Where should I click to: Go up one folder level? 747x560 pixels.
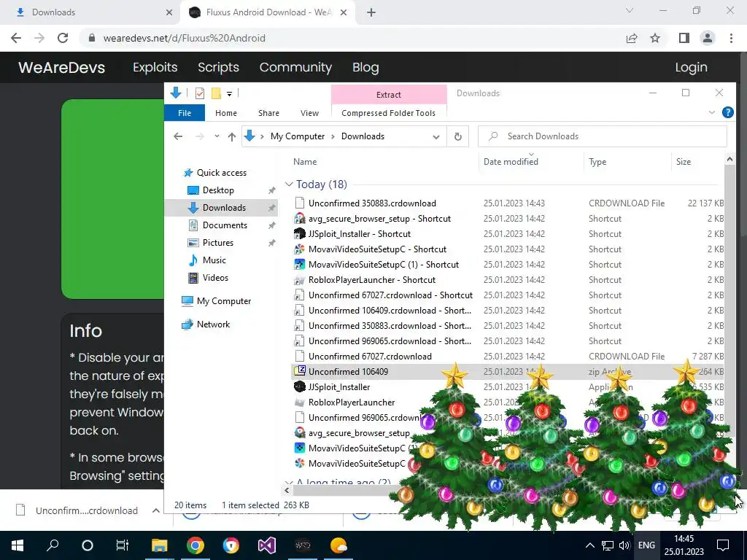pos(231,136)
